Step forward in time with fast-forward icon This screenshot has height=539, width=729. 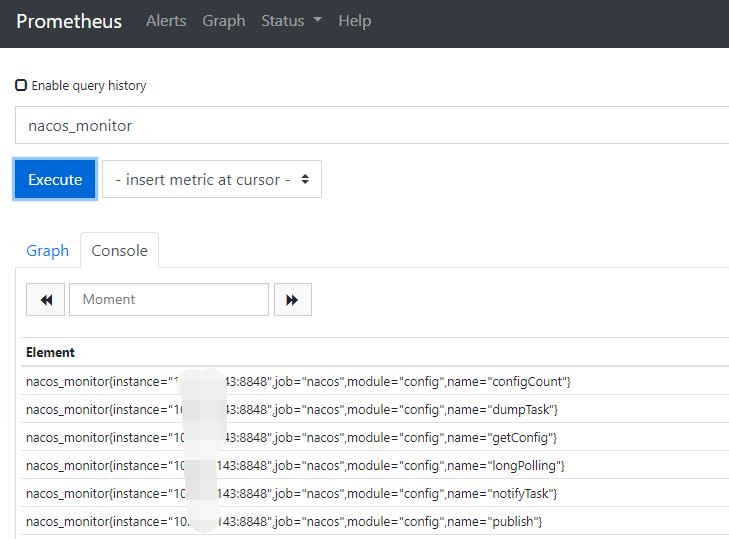tap(292, 300)
